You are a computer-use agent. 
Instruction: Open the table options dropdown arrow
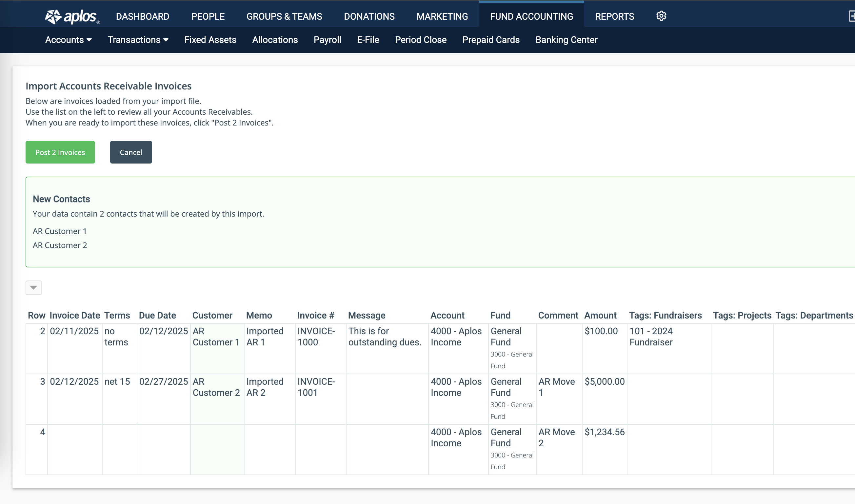34,288
